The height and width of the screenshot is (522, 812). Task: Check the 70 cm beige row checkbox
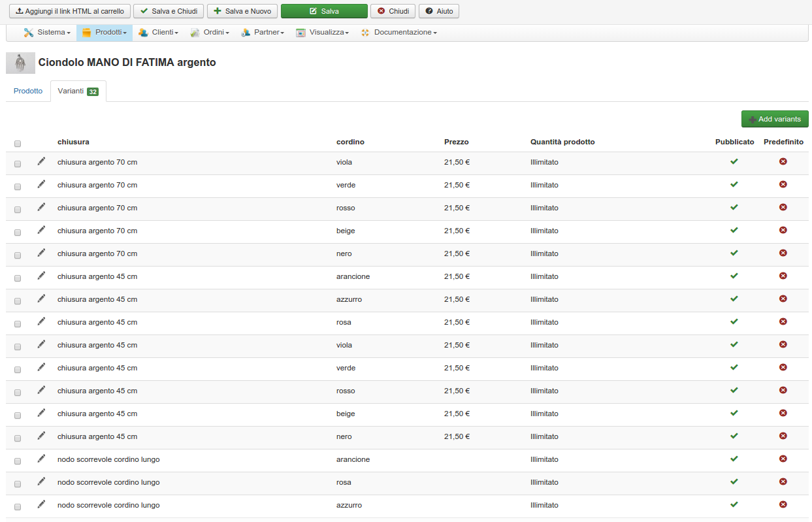18,233
